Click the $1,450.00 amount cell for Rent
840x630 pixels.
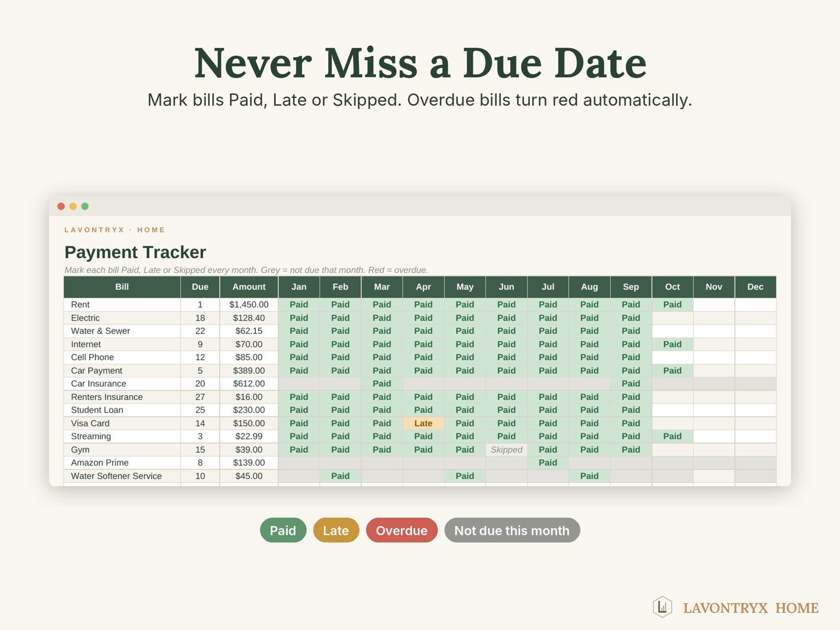pyautogui.click(x=249, y=304)
